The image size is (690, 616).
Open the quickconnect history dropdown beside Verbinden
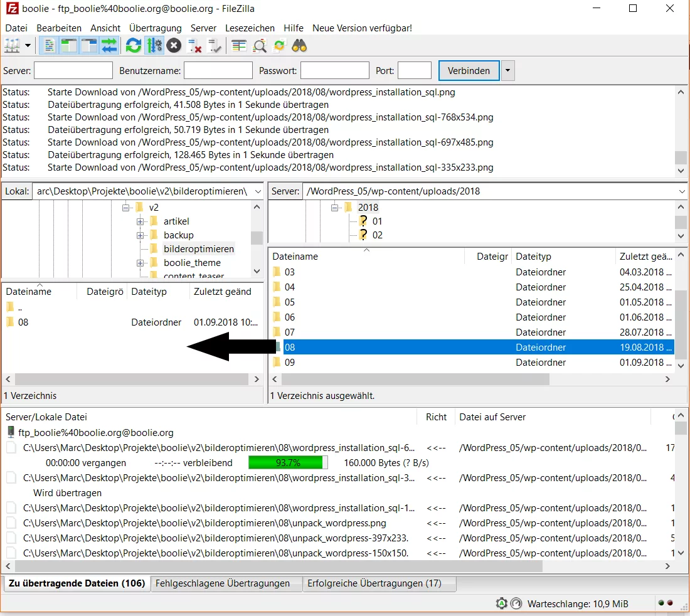point(507,70)
